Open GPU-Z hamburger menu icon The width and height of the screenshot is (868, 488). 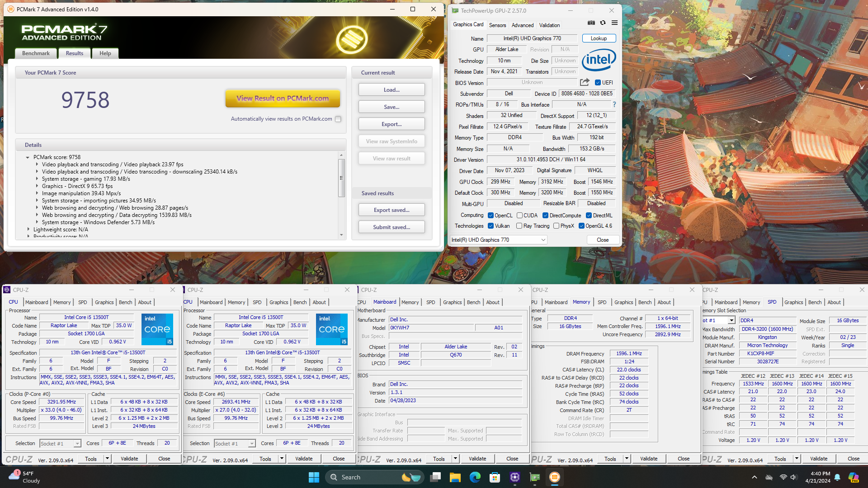click(x=614, y=23)
